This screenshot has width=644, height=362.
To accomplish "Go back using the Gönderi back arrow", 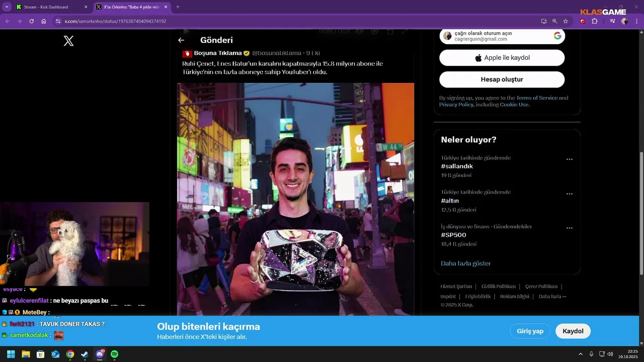I will pos(181,40).
